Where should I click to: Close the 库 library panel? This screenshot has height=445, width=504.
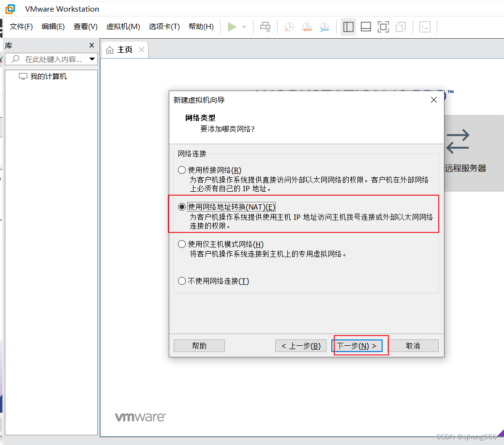tap(91, 46)
